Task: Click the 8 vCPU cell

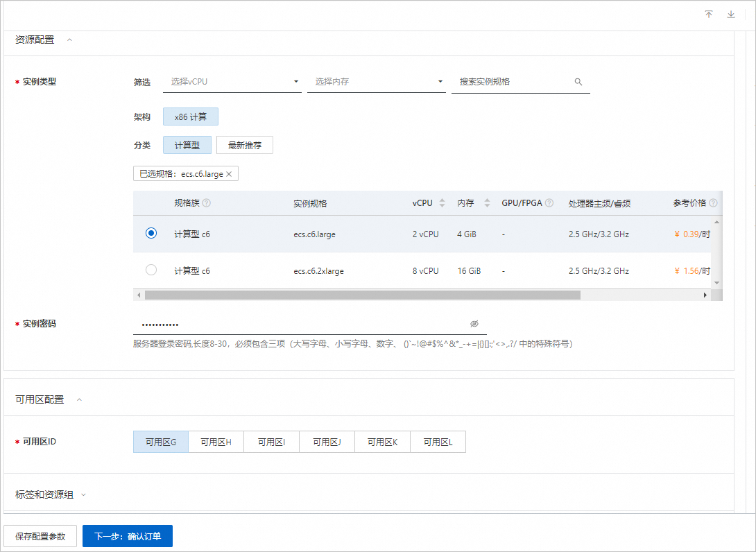Action: click(x=426, y=271)
